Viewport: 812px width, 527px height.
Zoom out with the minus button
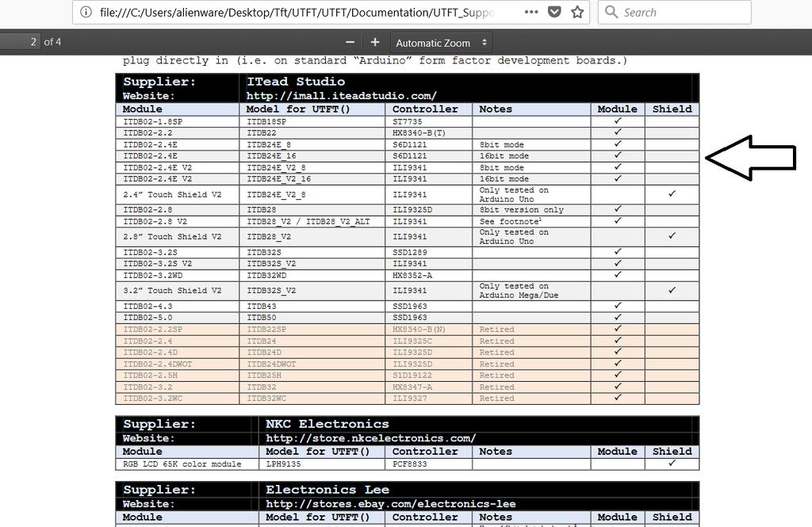pos(350,43)
